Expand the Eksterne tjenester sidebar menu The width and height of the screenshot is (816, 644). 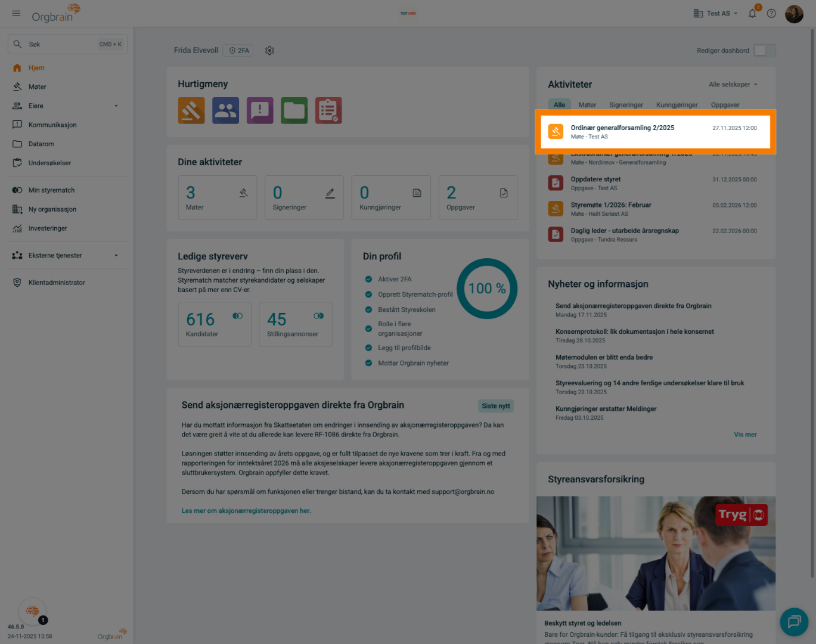(116, 256)
